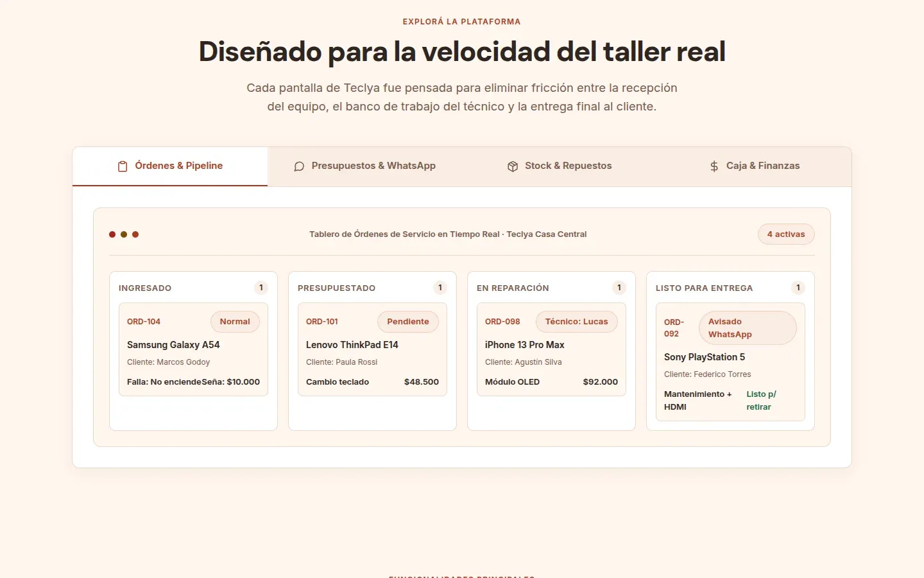Viewport: 924px width, 578px height.
Task: Click 'Cliente: Marcos Godoy' text
Action: 169,362
